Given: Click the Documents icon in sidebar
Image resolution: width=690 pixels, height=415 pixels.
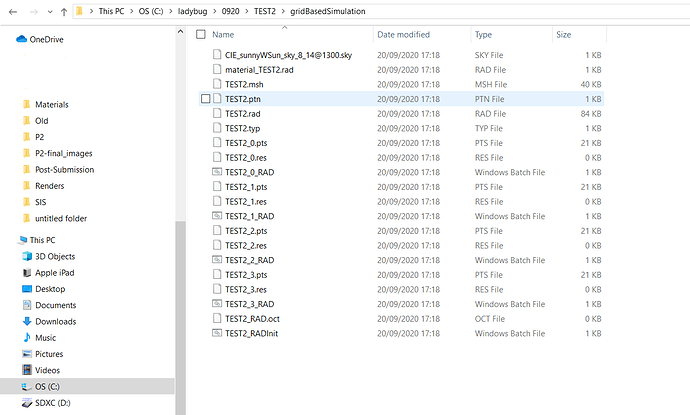Looking at the screenshot, I should pyautogui.click(x=27, y=305).
